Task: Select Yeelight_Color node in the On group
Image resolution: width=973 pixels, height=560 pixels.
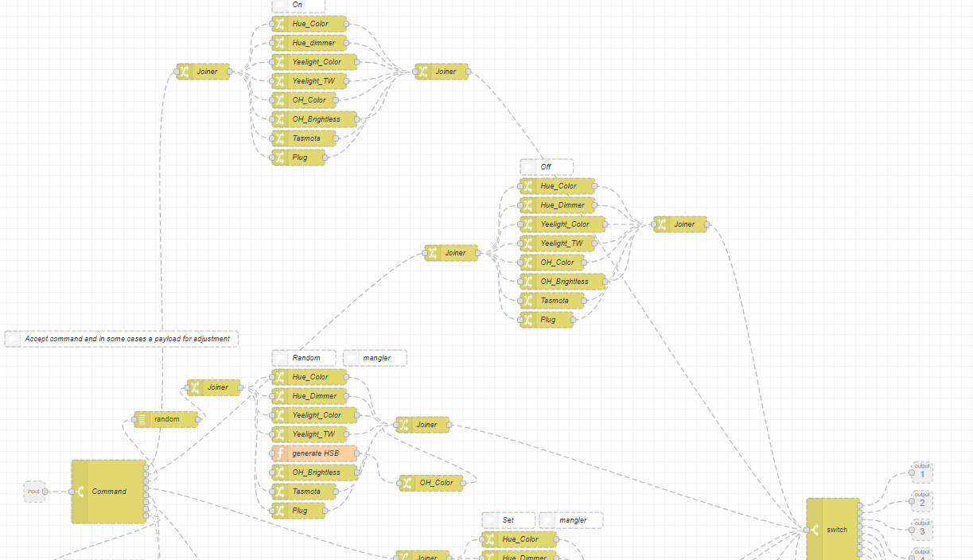Action: (315, 62)
